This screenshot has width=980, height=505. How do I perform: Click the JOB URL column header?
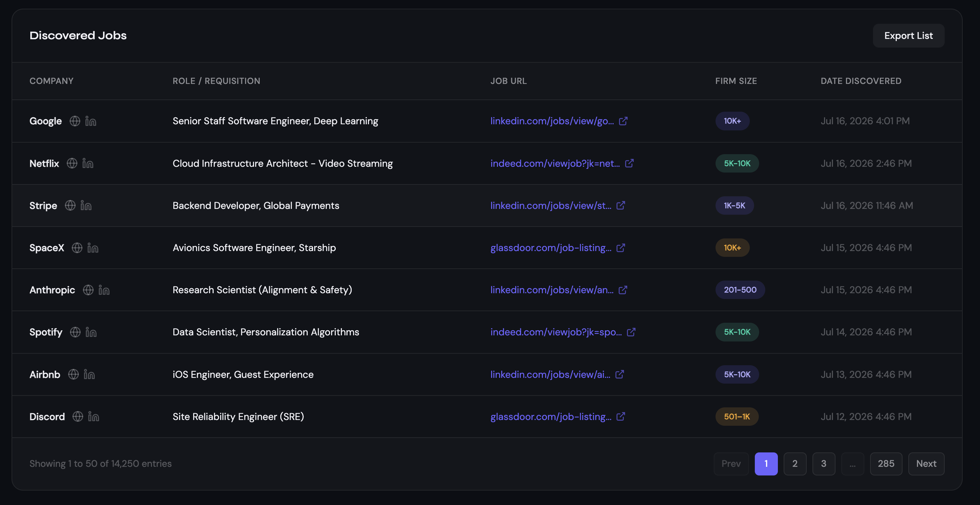tap(509, 81)
